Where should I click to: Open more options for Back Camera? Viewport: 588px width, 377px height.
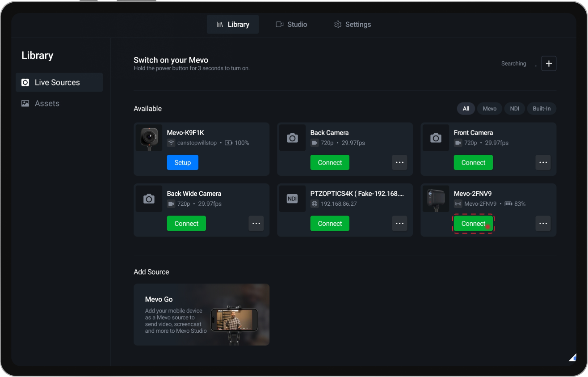point(399,162)
